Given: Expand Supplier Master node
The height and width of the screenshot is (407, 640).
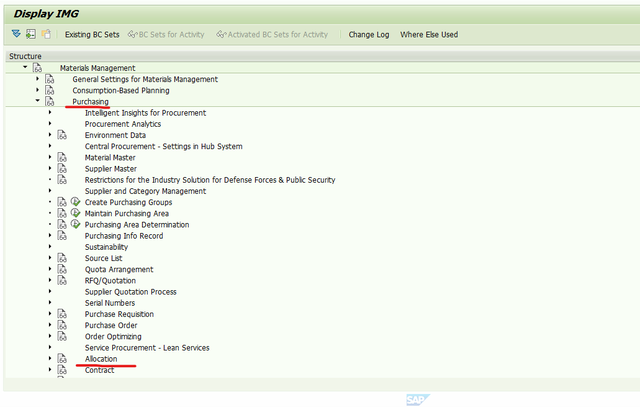Looking at the screenshot, I should point(50,168).
